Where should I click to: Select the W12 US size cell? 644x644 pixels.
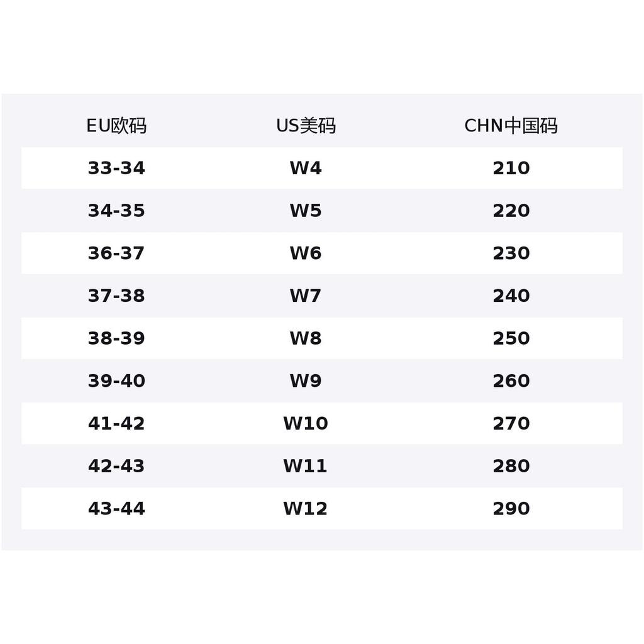coord(306,509)
